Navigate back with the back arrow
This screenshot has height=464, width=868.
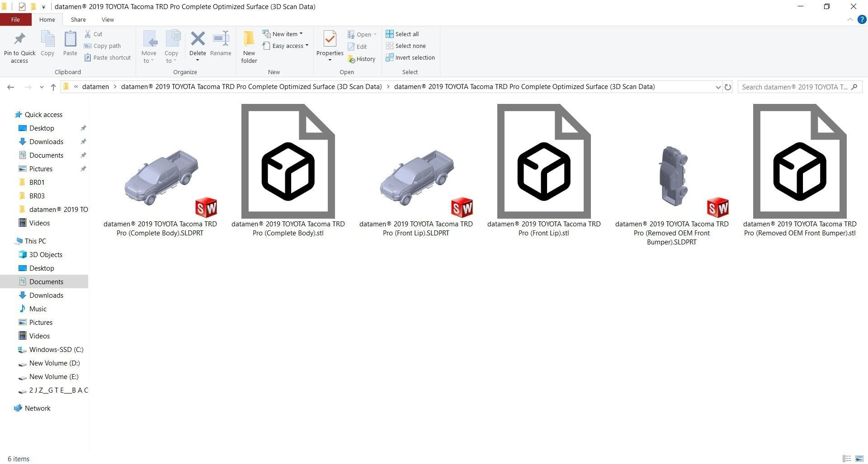click(x=11, y=87)
